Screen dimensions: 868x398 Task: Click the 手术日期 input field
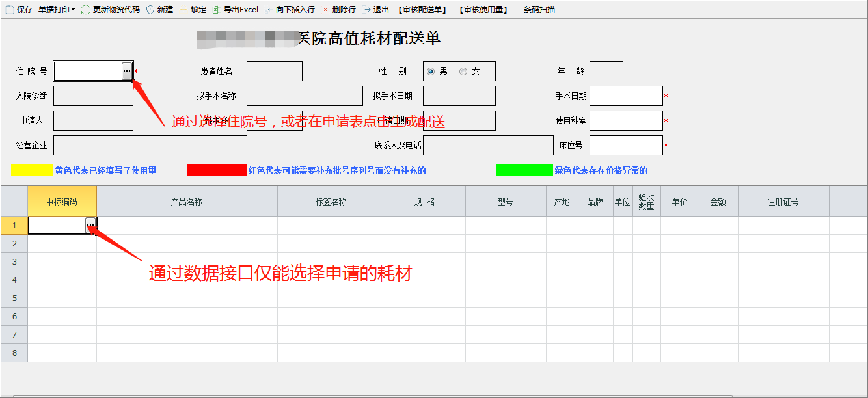click(x=626, y=96)
